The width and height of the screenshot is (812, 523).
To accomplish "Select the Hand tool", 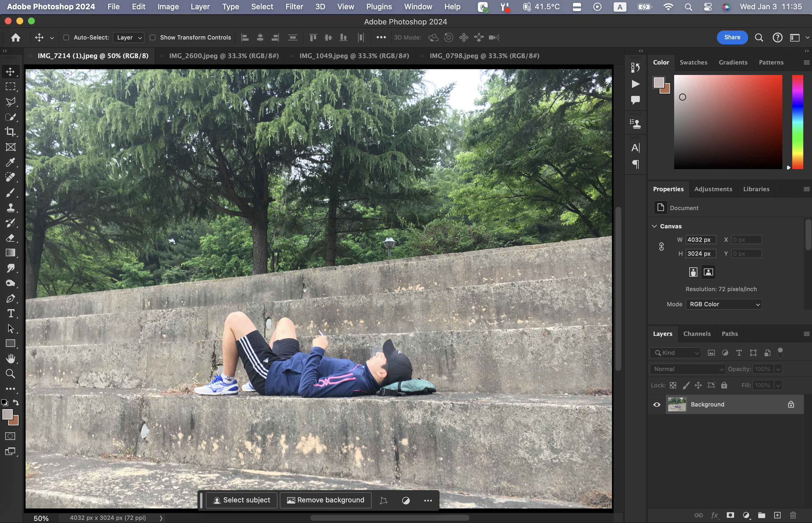I will 10,358.
